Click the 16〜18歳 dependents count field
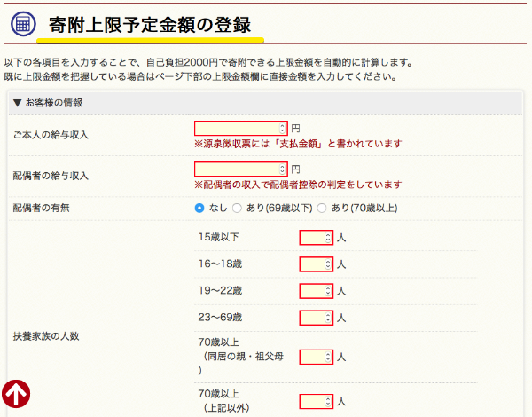Screen dimensions: 532x417 pos(317,264)
